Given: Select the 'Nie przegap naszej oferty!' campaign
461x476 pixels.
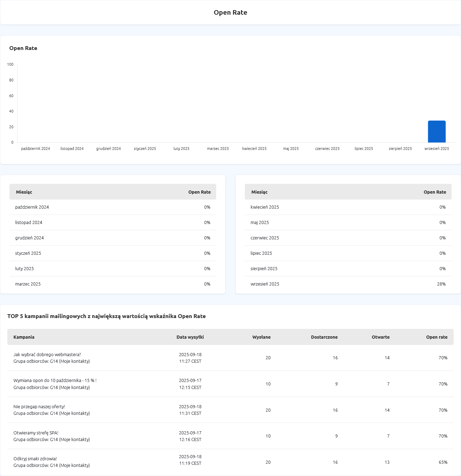Looking at the screenshot, I should [x=39, y=406].
